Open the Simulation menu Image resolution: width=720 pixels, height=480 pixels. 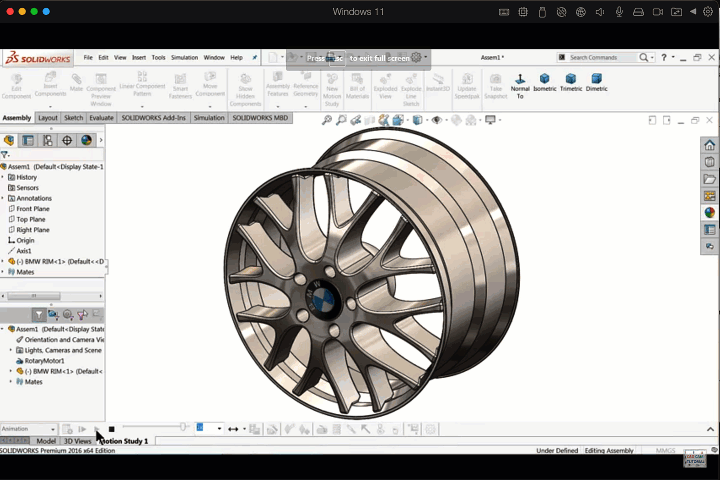pyautogui.click(x=184, y=58)
